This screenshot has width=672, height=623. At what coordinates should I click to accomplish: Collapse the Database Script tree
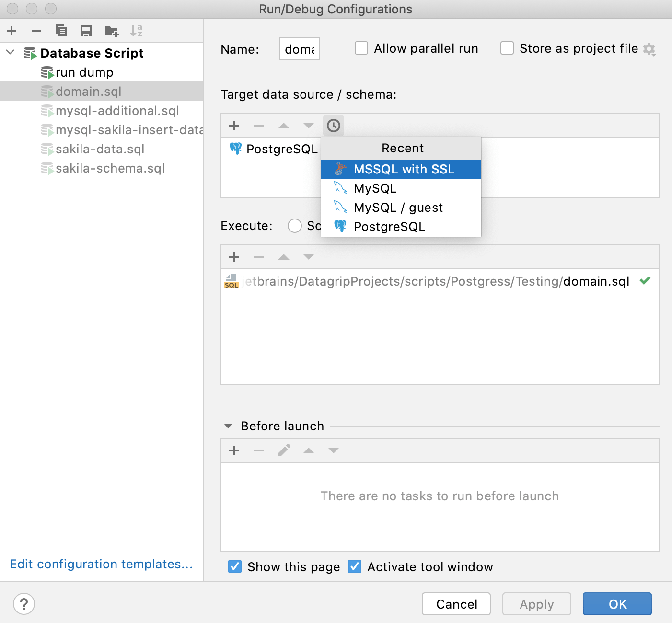[x=10, y=53]
